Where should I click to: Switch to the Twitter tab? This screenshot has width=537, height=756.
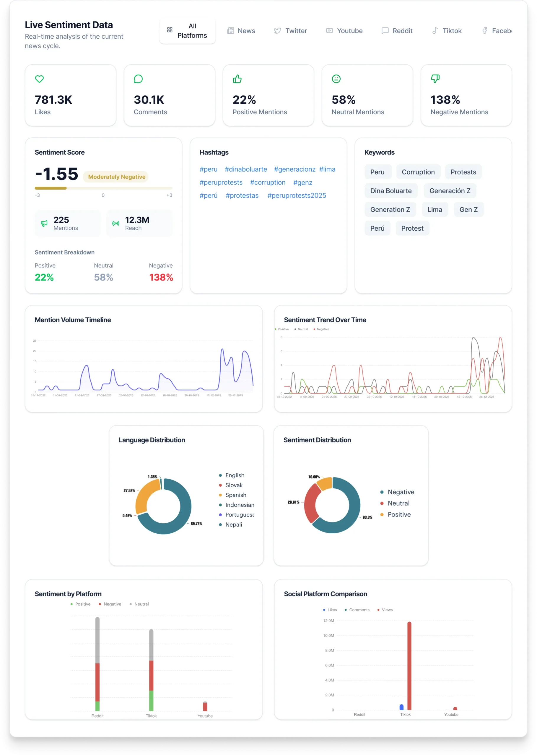point(291,31)
